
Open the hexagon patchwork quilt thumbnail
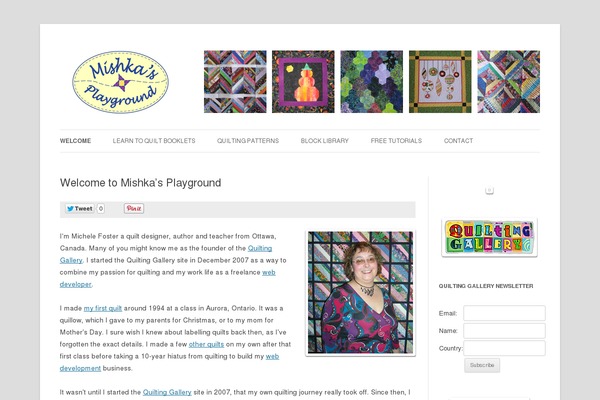pyautogui.click(x=372, y=82)
